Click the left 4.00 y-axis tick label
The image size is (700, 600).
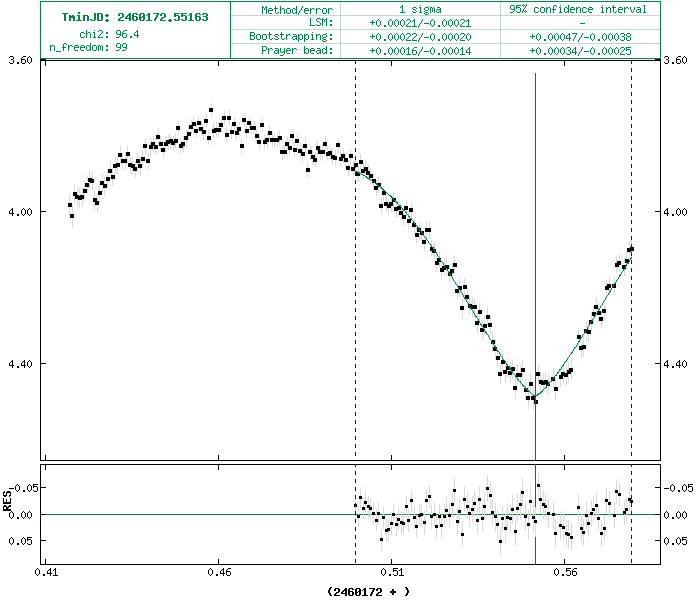[x=20, y=212]
